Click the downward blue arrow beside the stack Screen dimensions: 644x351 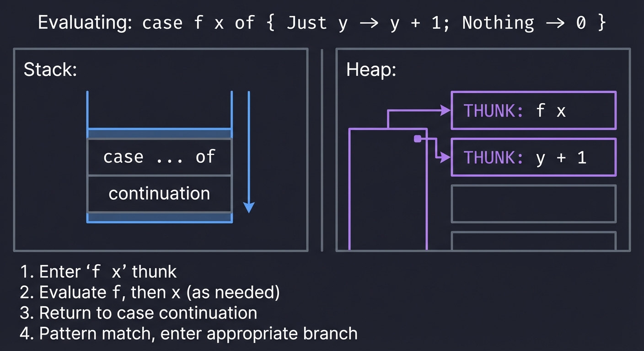pos(249,155)
